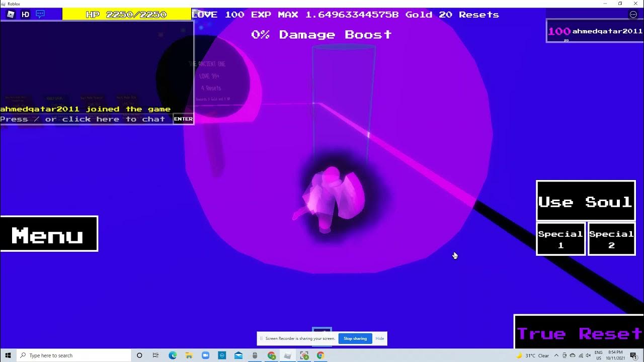Switch to the Roblox taskbar icon
644x362 pixels.
(288, 355)
